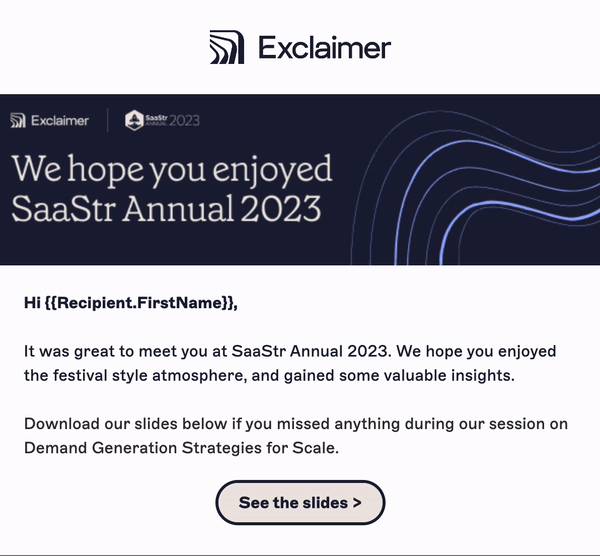600x556 pixels.
Task: Click the small Exclaimer icon in banner
Action: pyautogui.click(x=17, y=121)
